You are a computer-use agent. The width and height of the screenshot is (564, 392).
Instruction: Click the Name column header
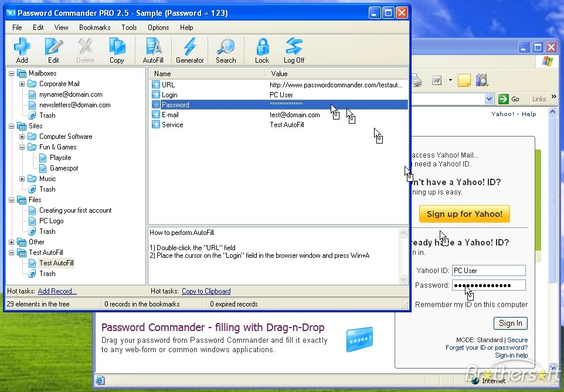(x=207, y=73)
